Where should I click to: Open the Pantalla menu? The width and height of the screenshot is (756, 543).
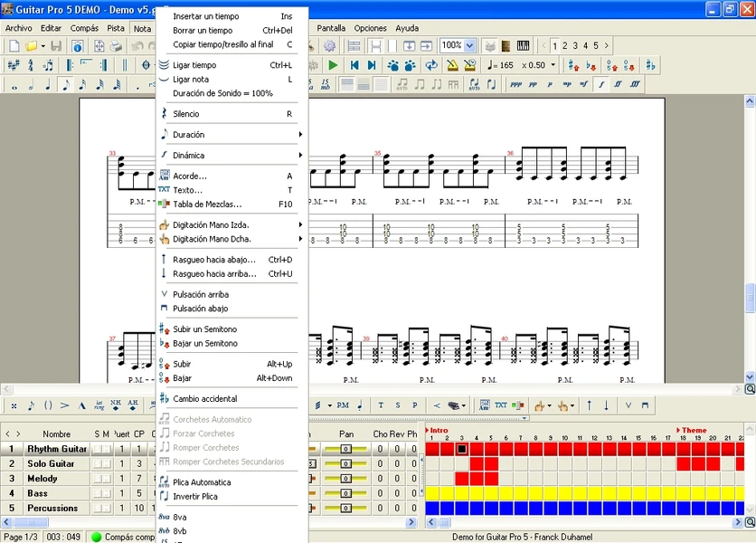click(x=331, y=28)
